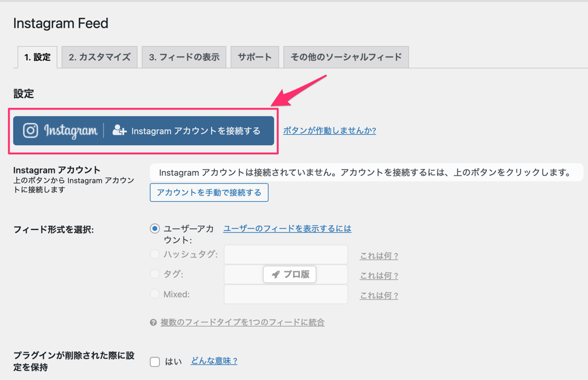The width and height of the screenshot is (588, 380).
Task: Click the add-user icon on connect button
Action: 119,130
